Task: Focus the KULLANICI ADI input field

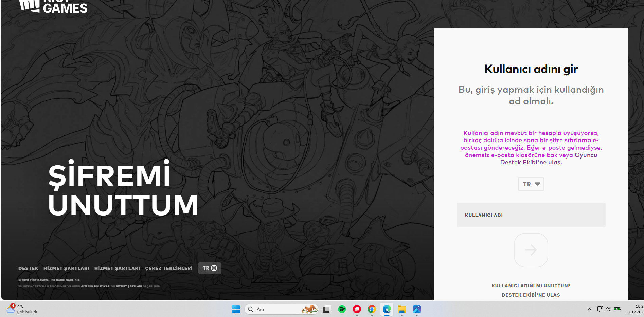Action: [x=531, y=215]
